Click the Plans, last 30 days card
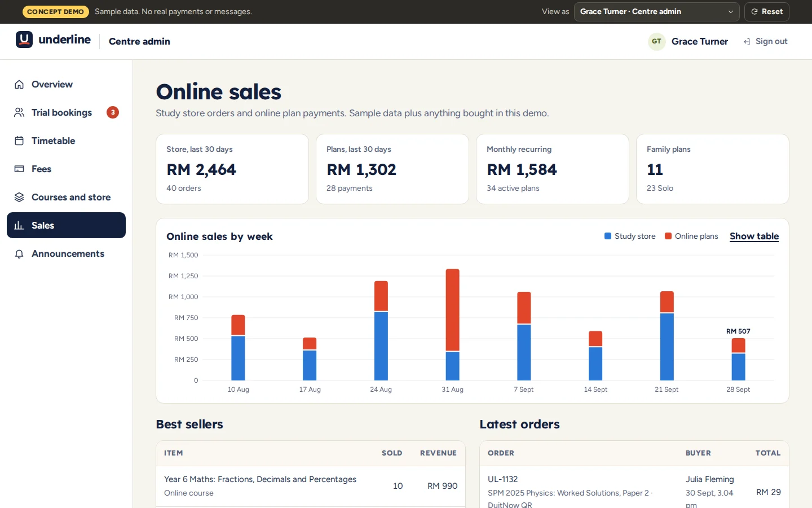This screenshot has height=508, width=812. pyautogui.click(x=392, y=169)
